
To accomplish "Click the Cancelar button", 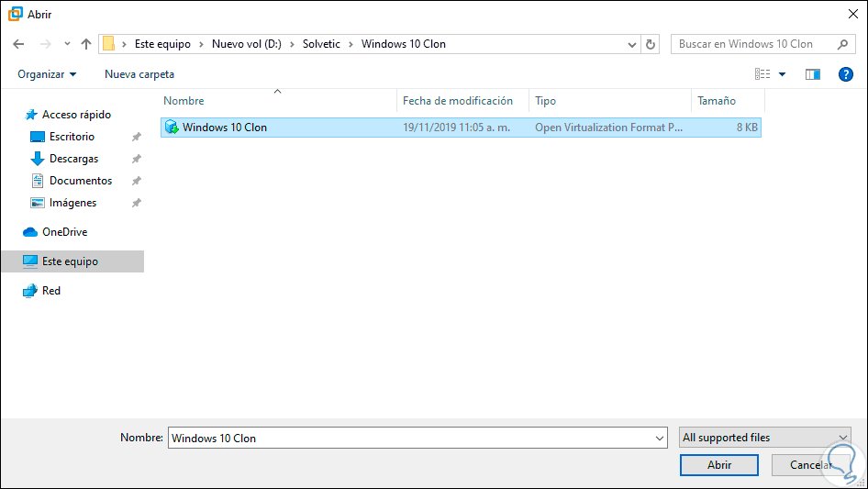I will tap(811, 465).
